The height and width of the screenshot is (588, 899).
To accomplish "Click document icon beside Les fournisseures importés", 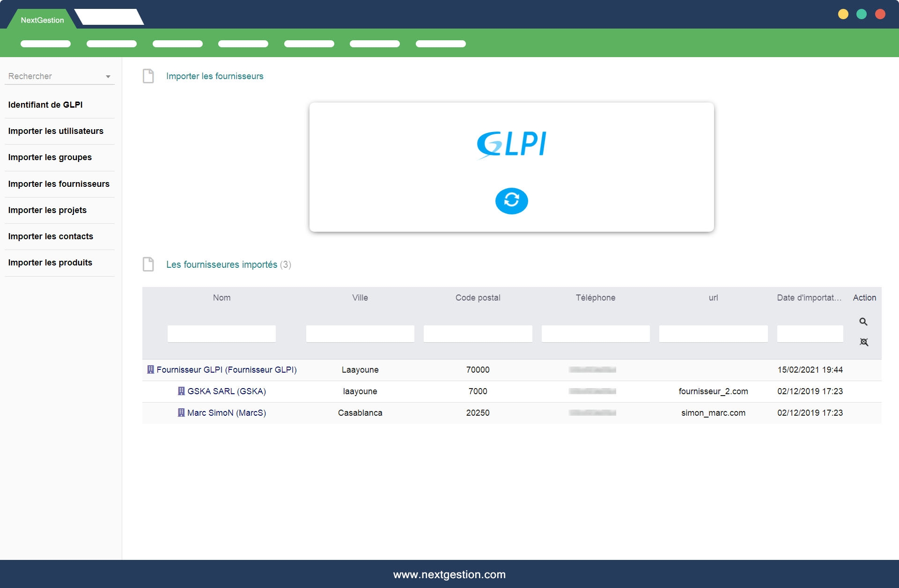I will click(148, 264).
